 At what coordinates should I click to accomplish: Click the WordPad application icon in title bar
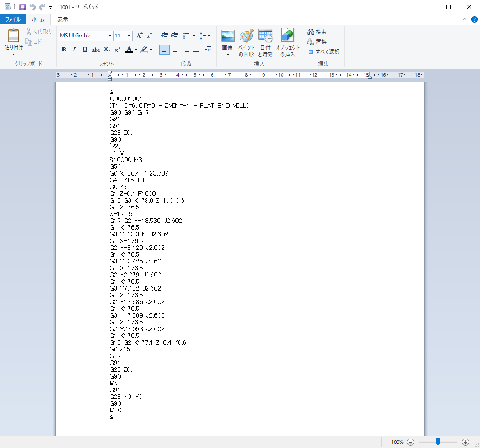[8, 7]
